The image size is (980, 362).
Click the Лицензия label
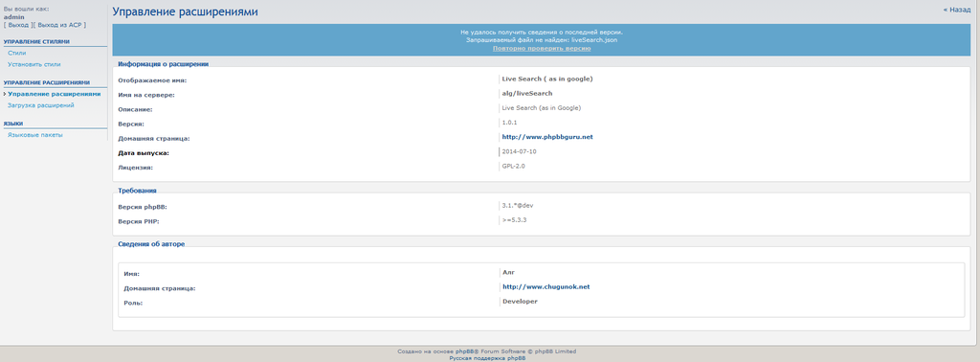[136, 168]
